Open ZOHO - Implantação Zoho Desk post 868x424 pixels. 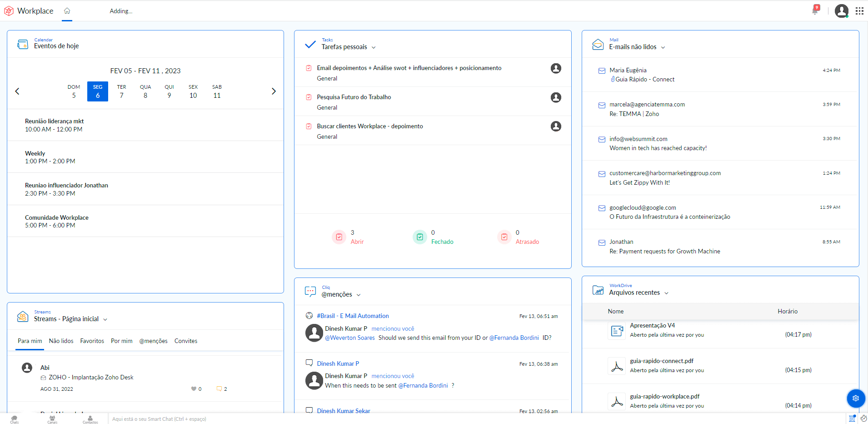[91, 377]
